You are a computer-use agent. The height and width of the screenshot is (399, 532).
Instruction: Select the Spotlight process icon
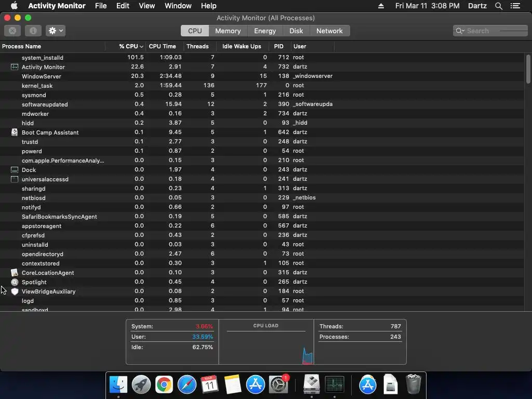[15, 282]
